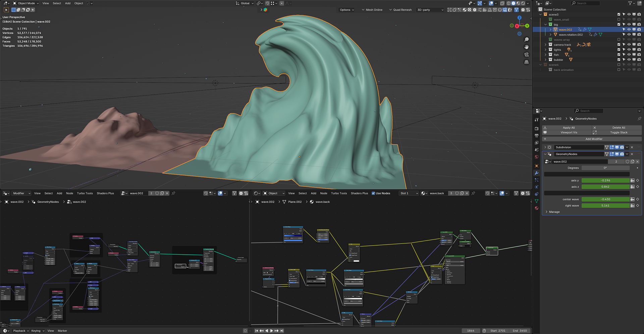Enable the wave_small collection checkbox
644x334 pixels.
point(619,19)
